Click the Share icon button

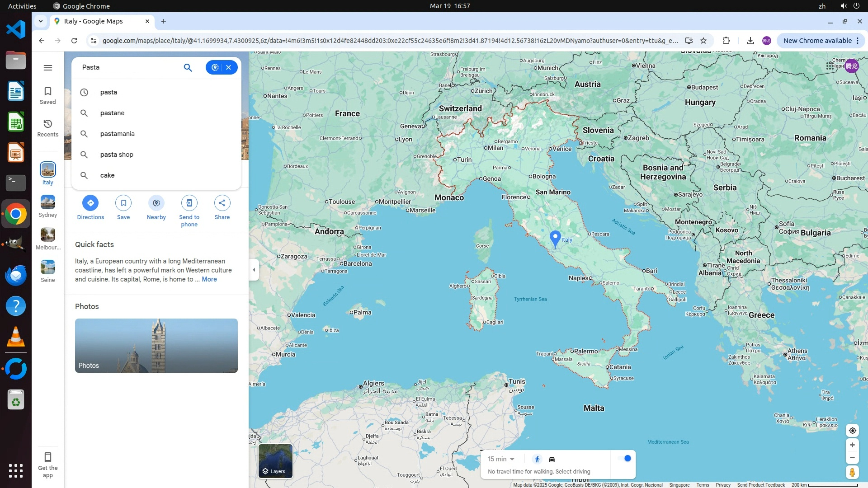click(222, 203)
